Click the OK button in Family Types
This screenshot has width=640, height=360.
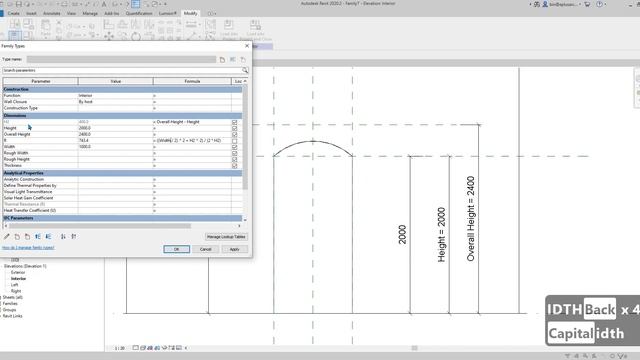point(177,249)
